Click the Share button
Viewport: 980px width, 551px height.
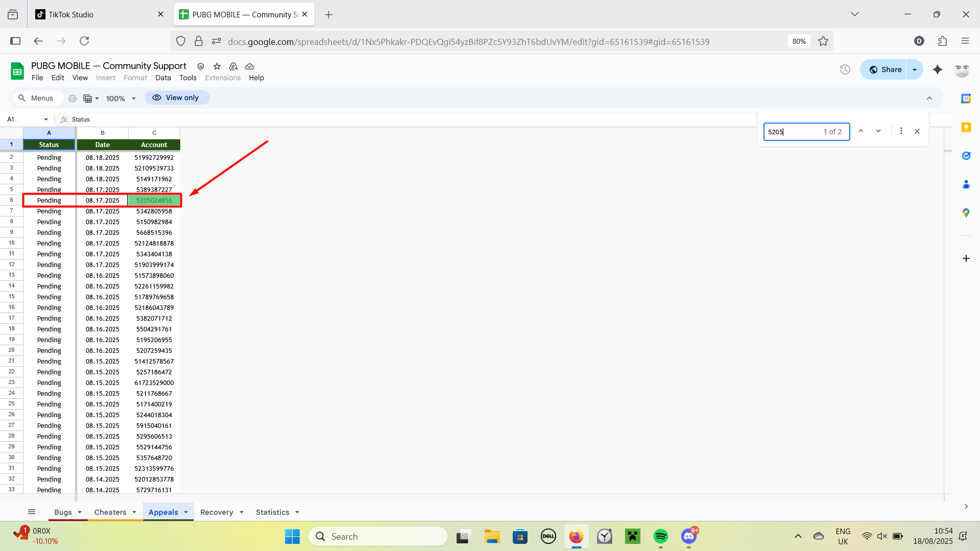coord(885,69)
